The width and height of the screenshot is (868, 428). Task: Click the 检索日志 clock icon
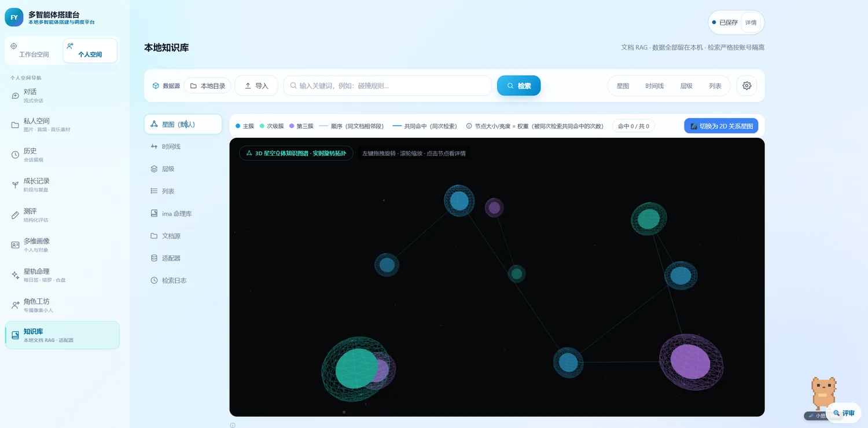point(154,280)
